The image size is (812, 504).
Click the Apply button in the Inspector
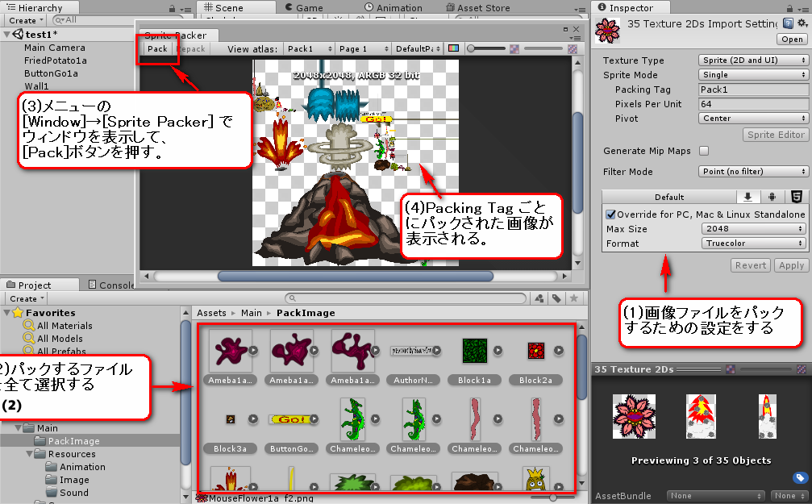(x=790, y=264)
